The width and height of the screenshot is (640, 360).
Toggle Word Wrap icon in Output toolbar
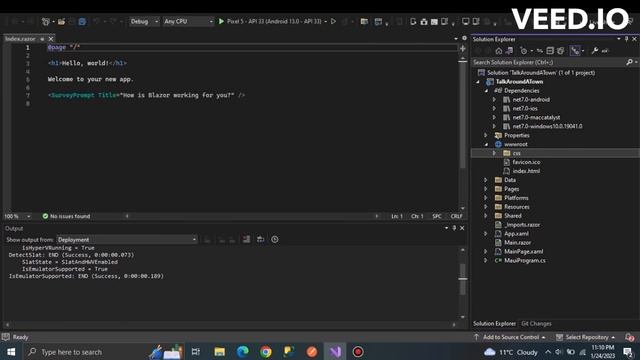260,239
